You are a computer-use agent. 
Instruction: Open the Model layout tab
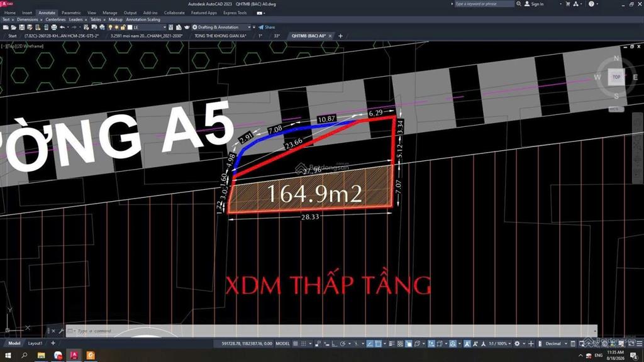point(14,344)
